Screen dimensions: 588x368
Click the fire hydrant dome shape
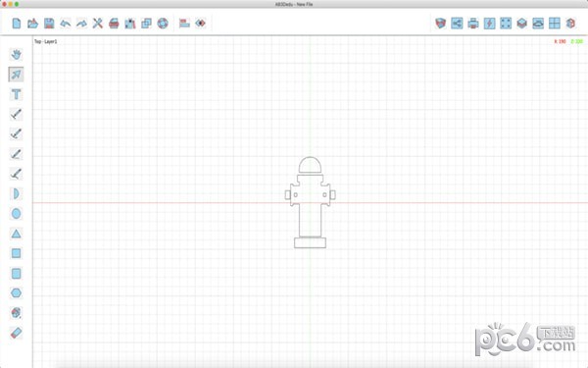pos(310,165)
